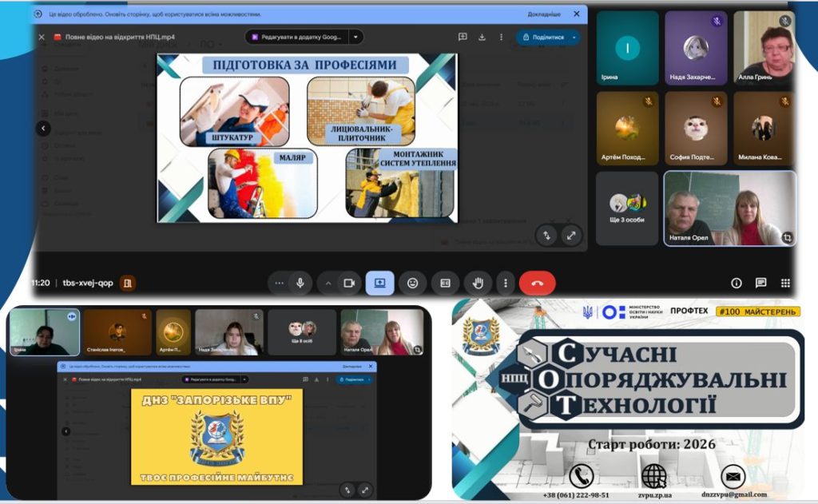Screen dimensions: 818x504
Task: Expand video settings chevron beside camera
Action: 328,283
